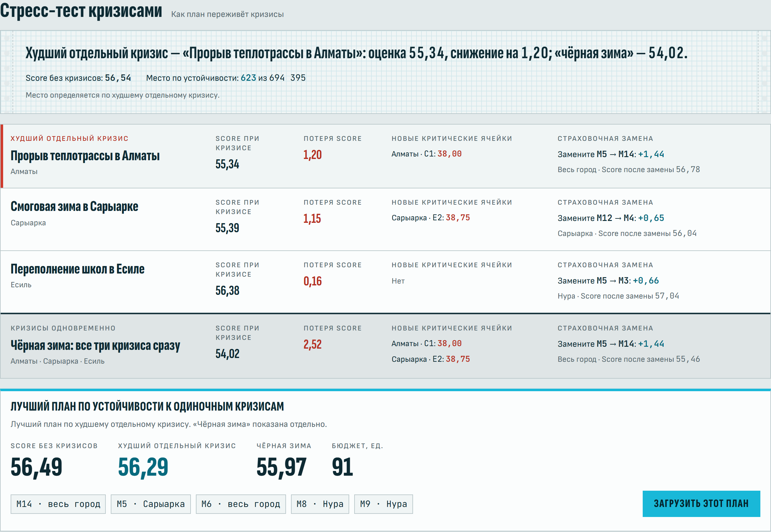
Task: Select the «M9 · Нура» chip
Action: tap(383, 504)
